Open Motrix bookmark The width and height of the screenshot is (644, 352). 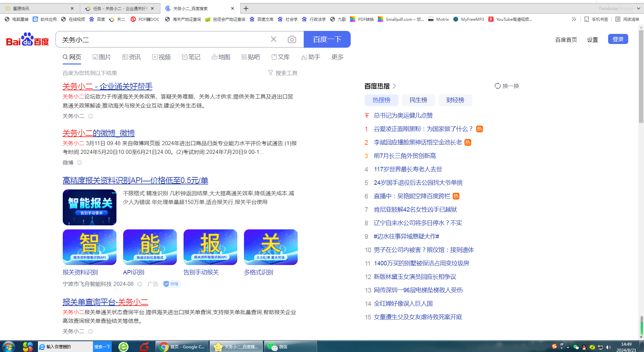click(x=439, y=19)
